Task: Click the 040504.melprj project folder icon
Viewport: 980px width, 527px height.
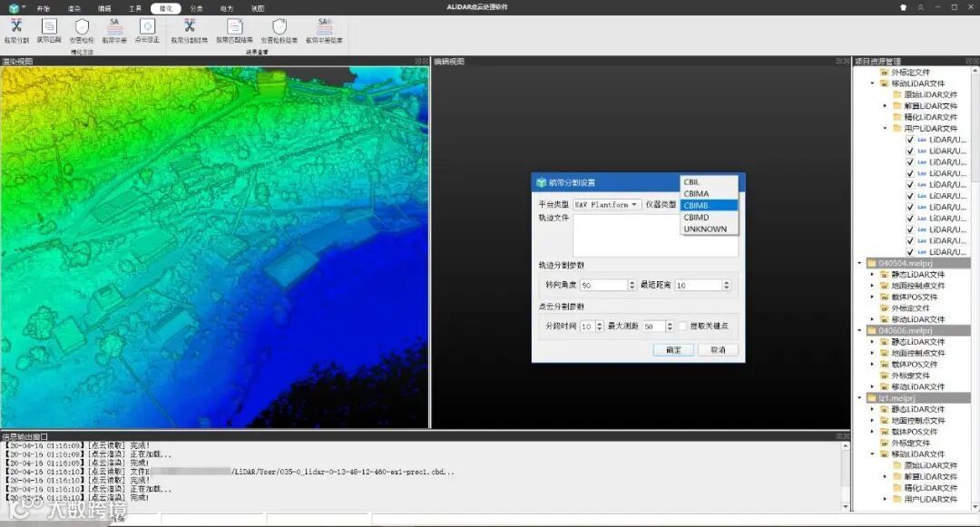Action: click(871, 263)
